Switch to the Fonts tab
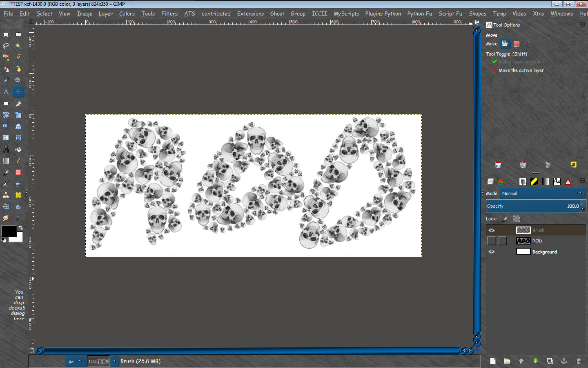 557,182
